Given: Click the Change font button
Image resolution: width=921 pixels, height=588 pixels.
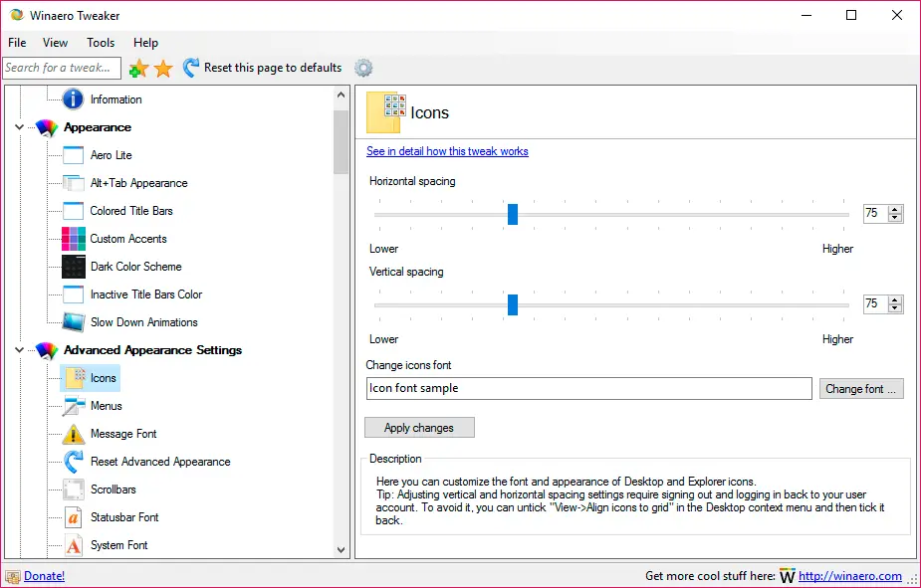Looking at the screenshot, I should (861, 388).
